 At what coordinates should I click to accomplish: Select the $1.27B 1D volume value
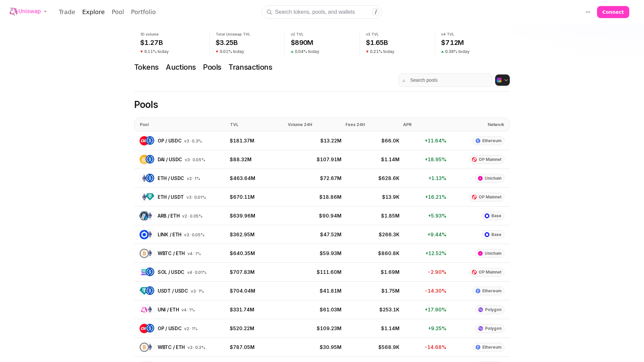[152, 43]
